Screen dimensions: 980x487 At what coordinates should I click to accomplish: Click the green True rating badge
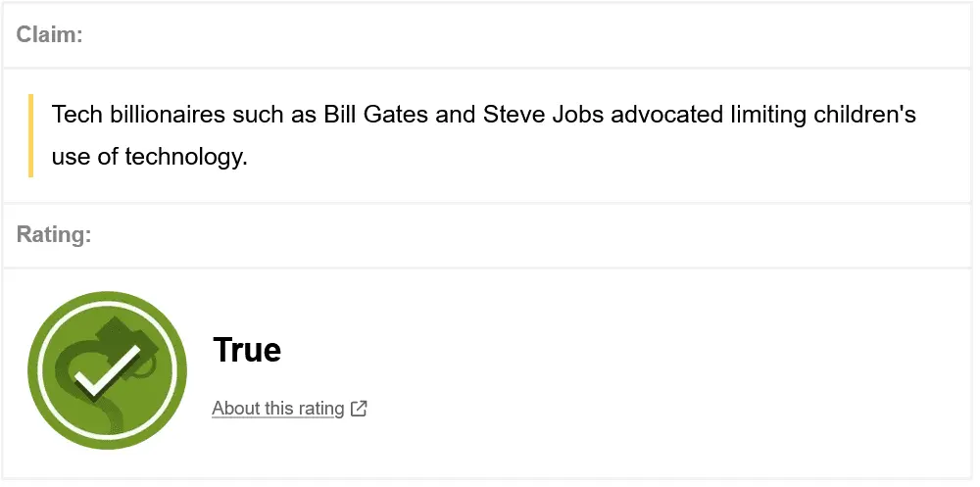(x=108, y=370)
